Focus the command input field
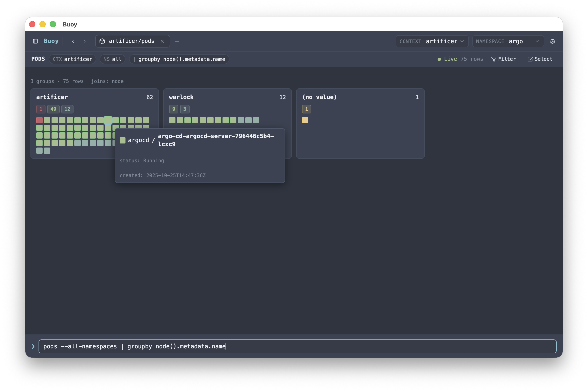 coord(297,346)
